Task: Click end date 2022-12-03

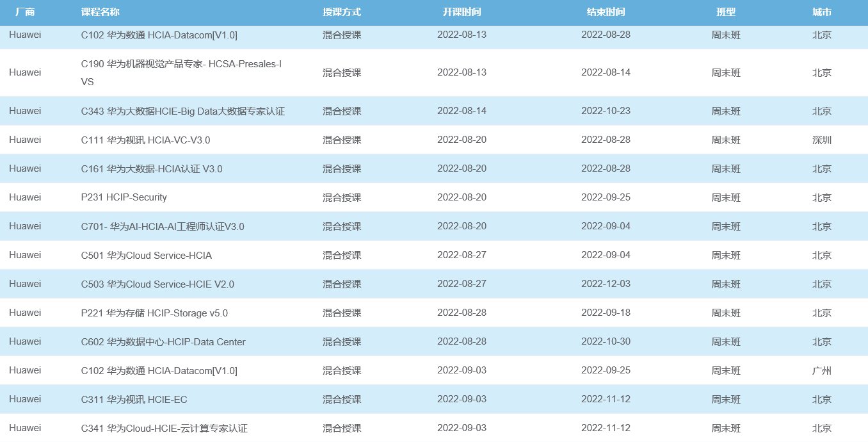Action: (606, 284)
